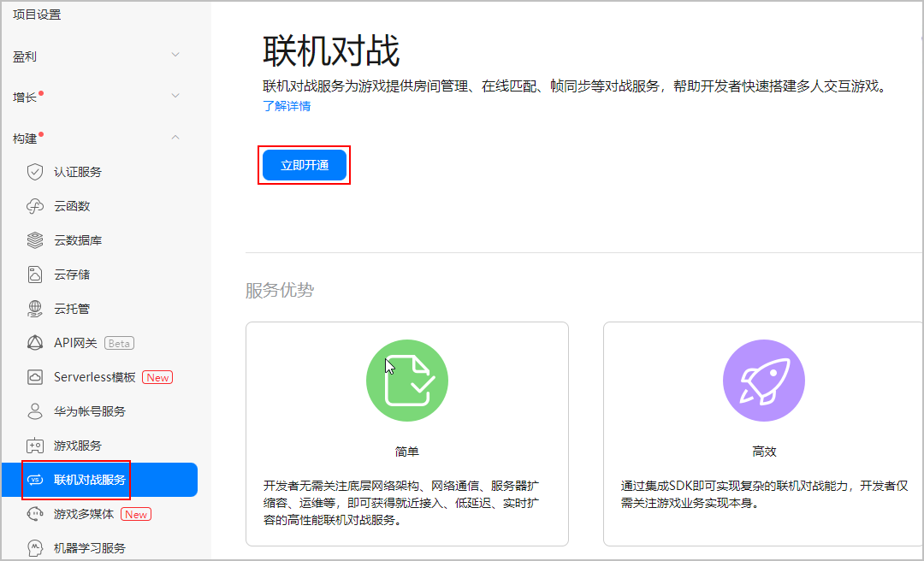Open 华为帐号服务 in the sidebar
Viewport: 924px width, 561px height.
[90, 411]
